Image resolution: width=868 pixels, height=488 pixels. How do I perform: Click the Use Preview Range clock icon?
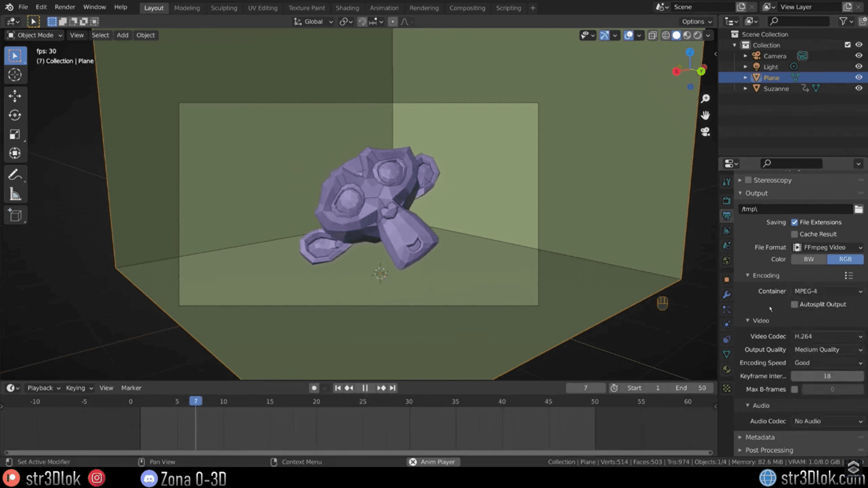pyautogui.click(x=614, y=388)
